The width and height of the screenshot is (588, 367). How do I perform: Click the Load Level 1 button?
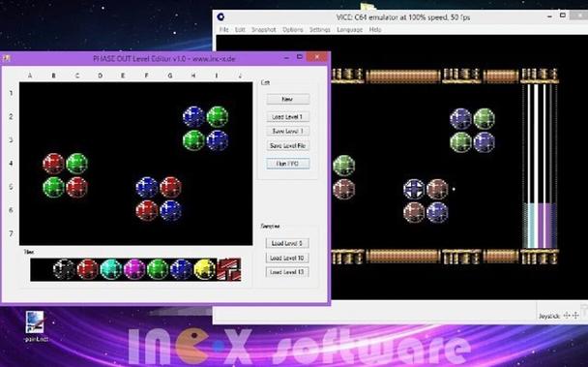287,117
